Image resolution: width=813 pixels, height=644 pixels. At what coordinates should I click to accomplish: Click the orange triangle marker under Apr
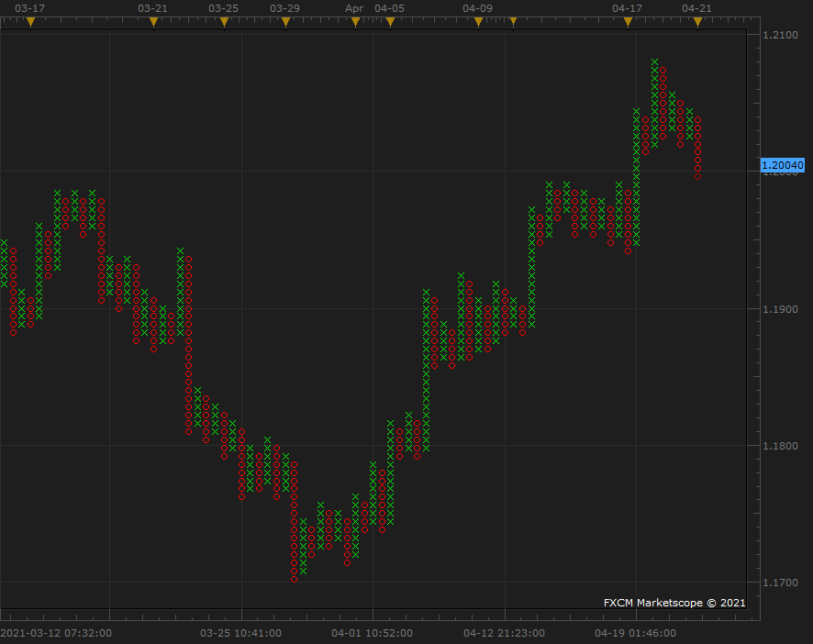pos(356,22)
